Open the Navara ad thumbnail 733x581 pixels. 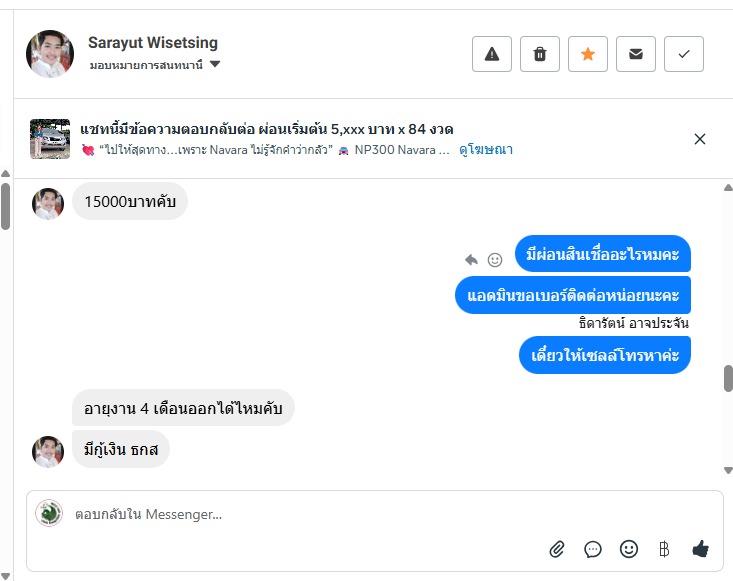point(50,139)
